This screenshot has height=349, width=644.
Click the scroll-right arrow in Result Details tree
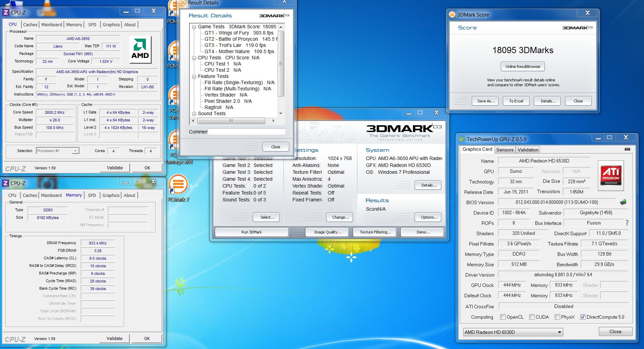pos(273,121)
